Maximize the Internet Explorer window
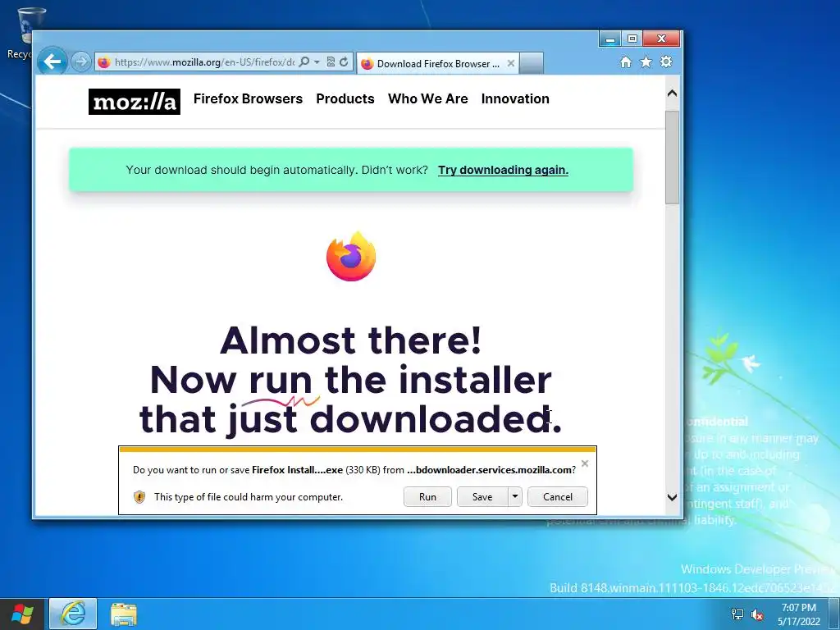 pyautogui.click(x=632, y=39)
